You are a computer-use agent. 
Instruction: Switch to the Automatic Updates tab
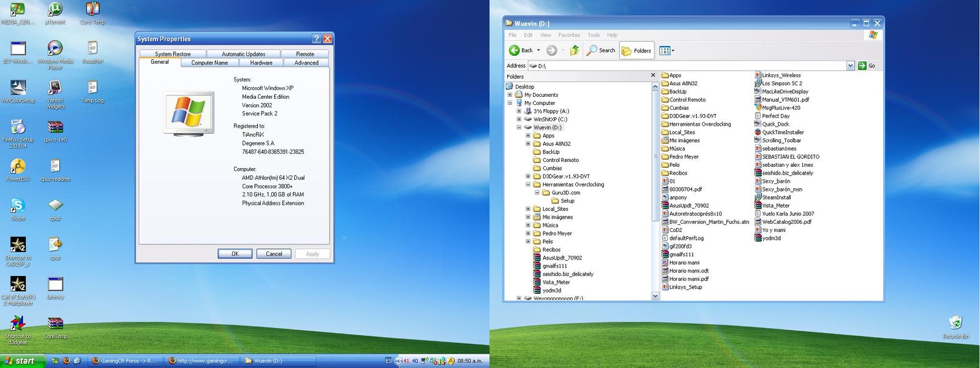pos(244,54)
